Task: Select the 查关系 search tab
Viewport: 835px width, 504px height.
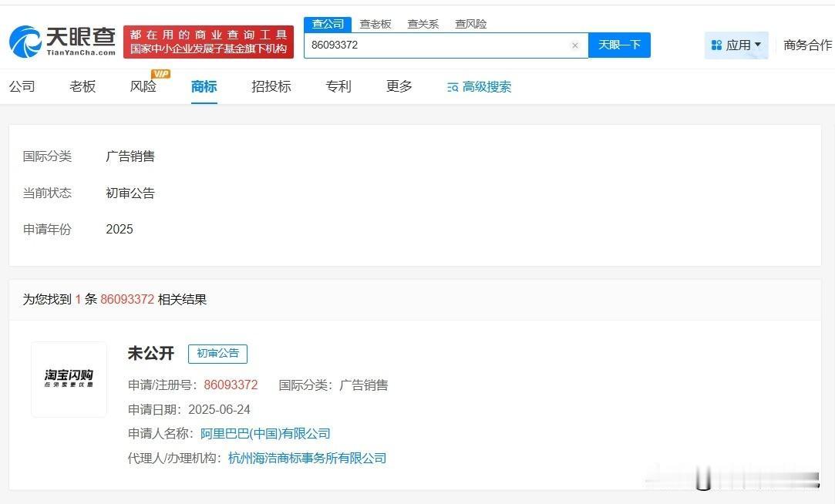Action: coord(423,24)
